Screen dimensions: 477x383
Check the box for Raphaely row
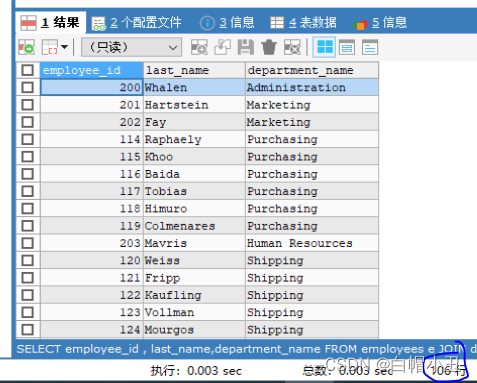pyautogui.click(x=27, y=140)
